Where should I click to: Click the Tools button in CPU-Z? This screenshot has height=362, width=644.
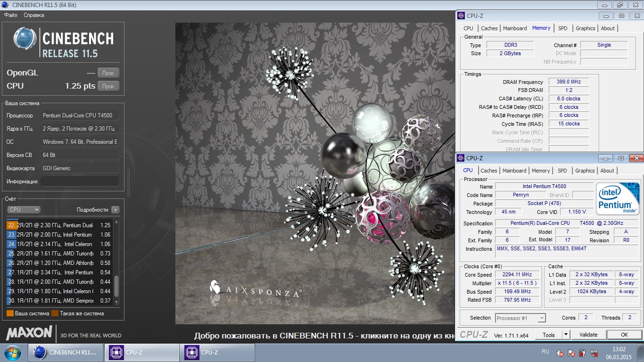point(549,335)
